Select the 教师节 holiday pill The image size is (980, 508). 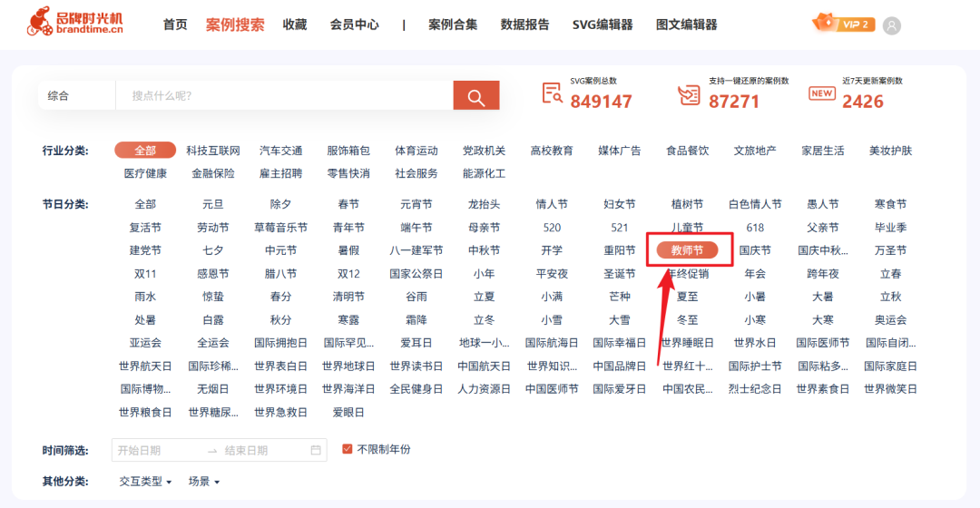[x=688, y=250]
